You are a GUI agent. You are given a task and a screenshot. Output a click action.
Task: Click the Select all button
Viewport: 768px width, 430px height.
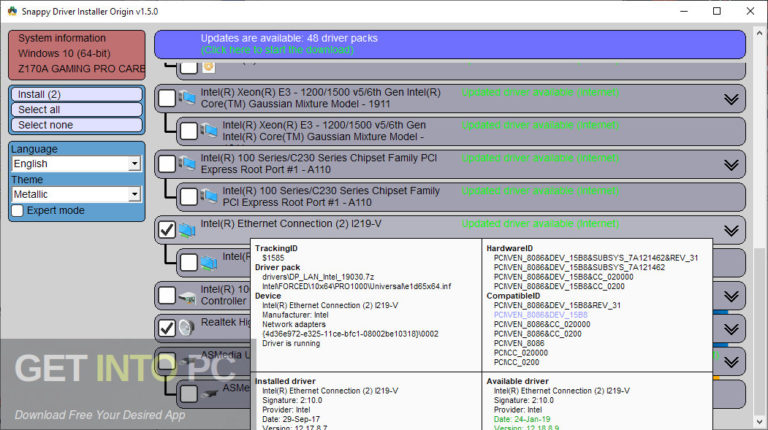coord(76,110)
